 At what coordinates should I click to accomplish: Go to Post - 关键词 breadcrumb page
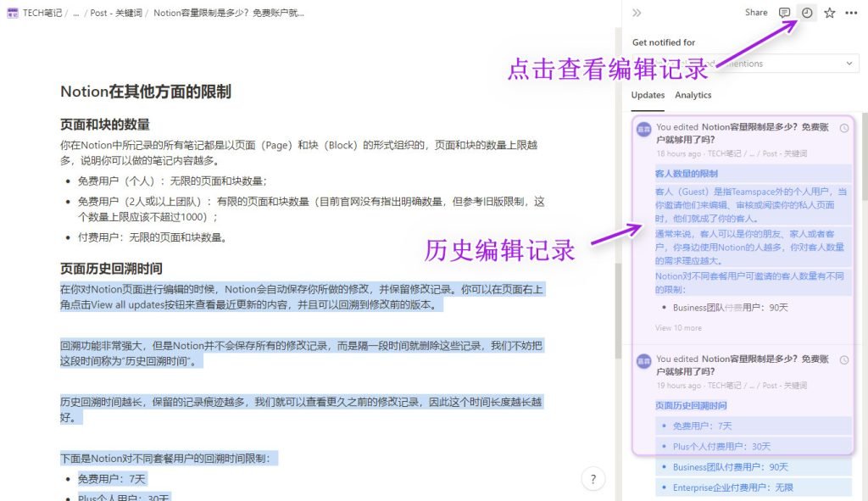pyautogui.click(x=116, y=13)
